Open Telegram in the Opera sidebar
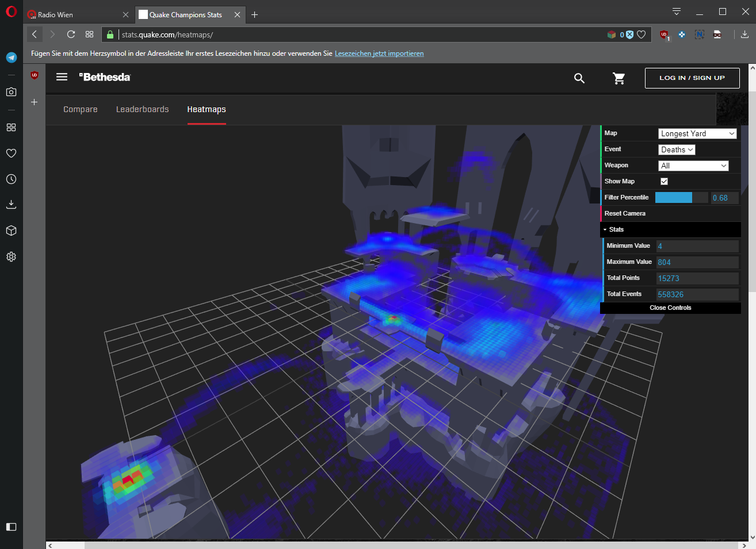The image size is (756, 549). tap(11, 57)
